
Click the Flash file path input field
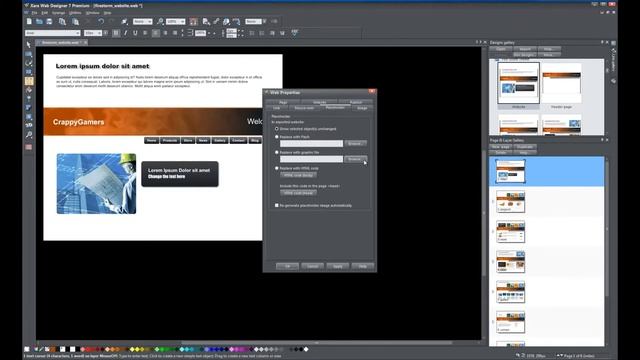pyautogui.click(x=311, y=143)
